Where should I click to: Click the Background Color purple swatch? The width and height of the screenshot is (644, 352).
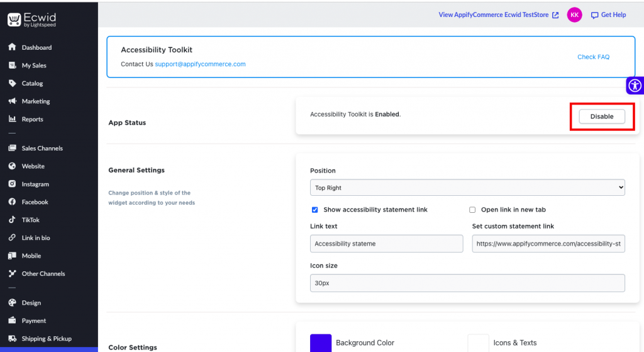coord(320,343)
